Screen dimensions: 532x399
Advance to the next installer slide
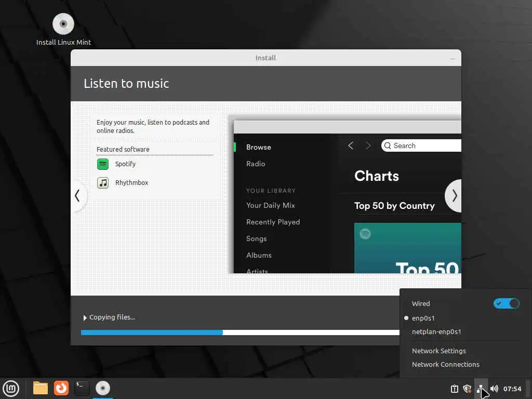(x=454, y=196)
